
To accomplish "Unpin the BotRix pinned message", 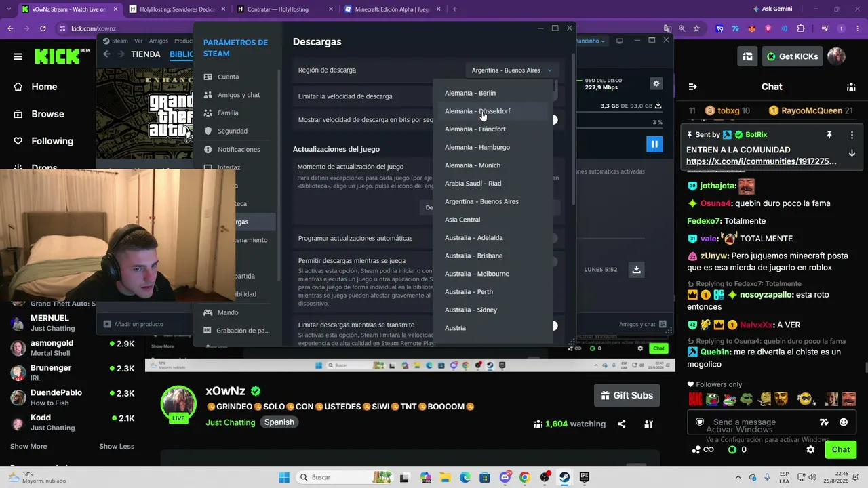I will click(829, 135).
